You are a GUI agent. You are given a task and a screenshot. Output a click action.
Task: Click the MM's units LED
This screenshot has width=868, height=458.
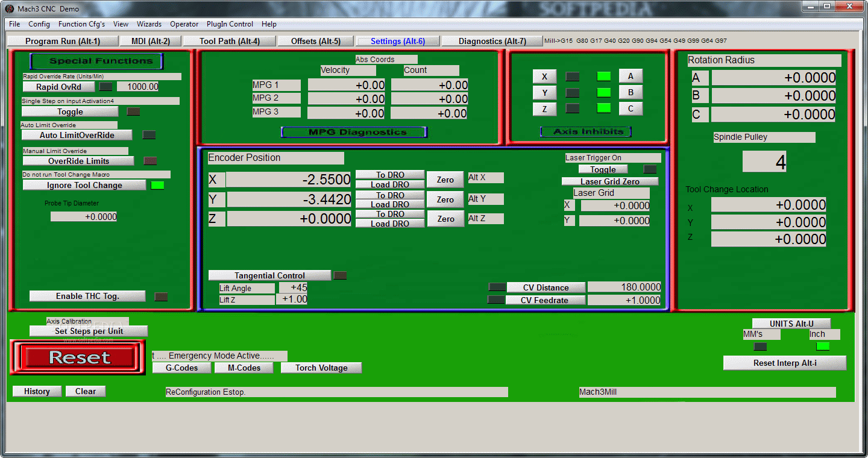tap(761, 347)
